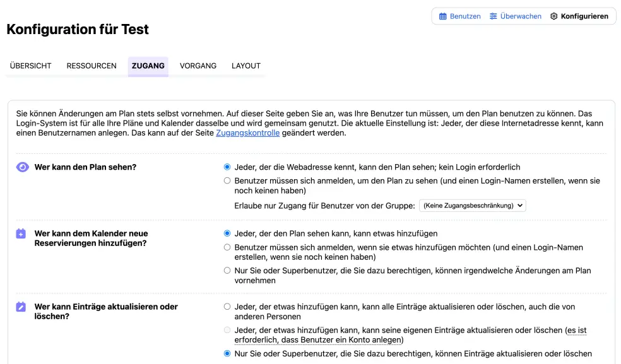
Task: Open the LAYOUT tab
Action: (x=245, y=66)
